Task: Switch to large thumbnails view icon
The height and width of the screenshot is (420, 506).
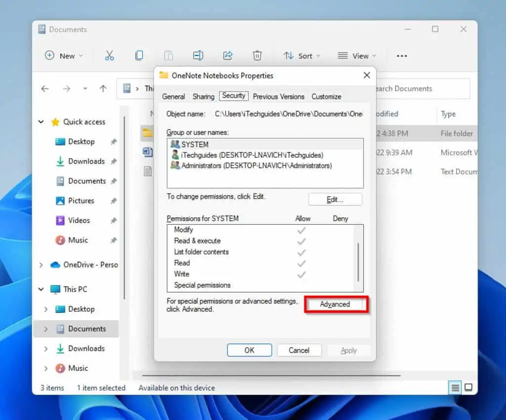Action: tap(468, 387)
